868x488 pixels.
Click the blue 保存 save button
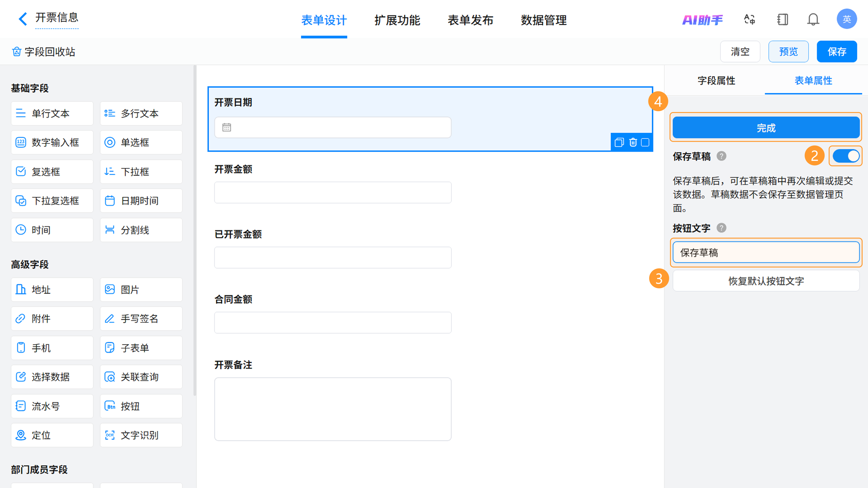837,52
